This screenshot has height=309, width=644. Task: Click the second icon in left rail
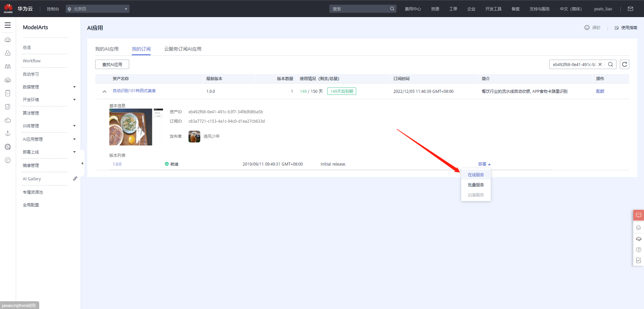(8, 53)
